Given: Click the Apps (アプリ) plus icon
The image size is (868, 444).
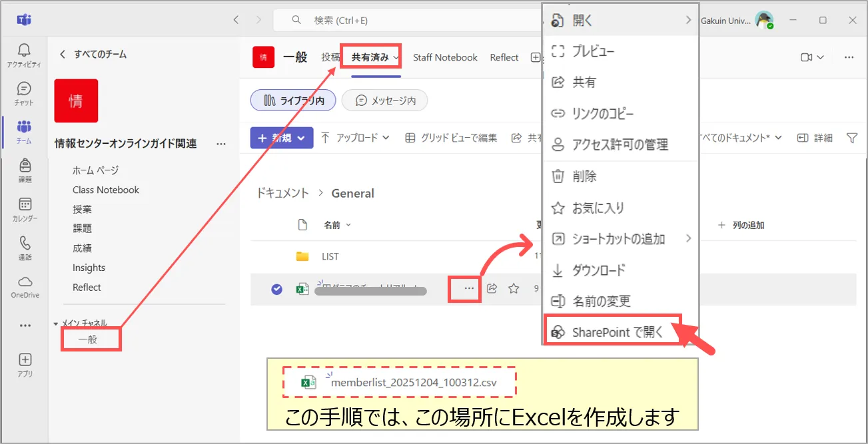Looking at the screenshot, I should tap(25, 363).
